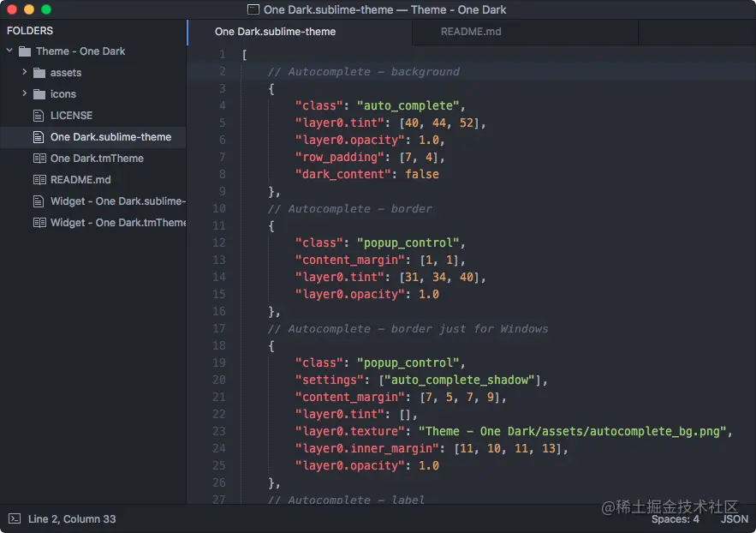Select the assets folder row

93,73
